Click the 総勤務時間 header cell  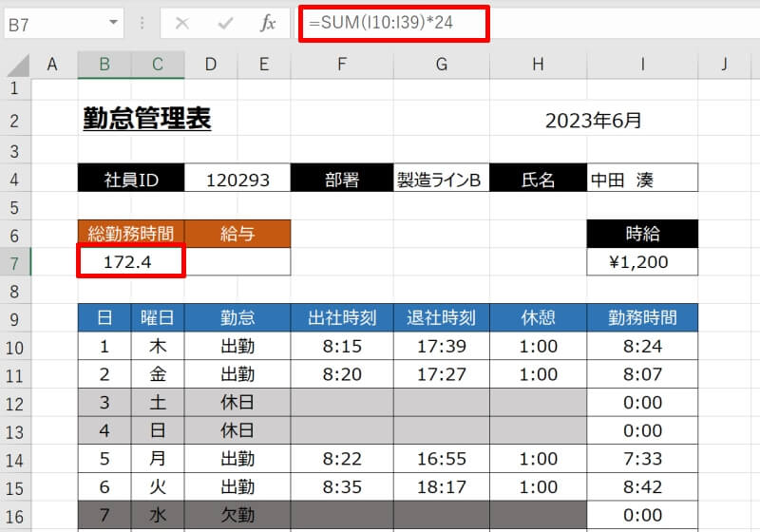[x=131, y=234]
